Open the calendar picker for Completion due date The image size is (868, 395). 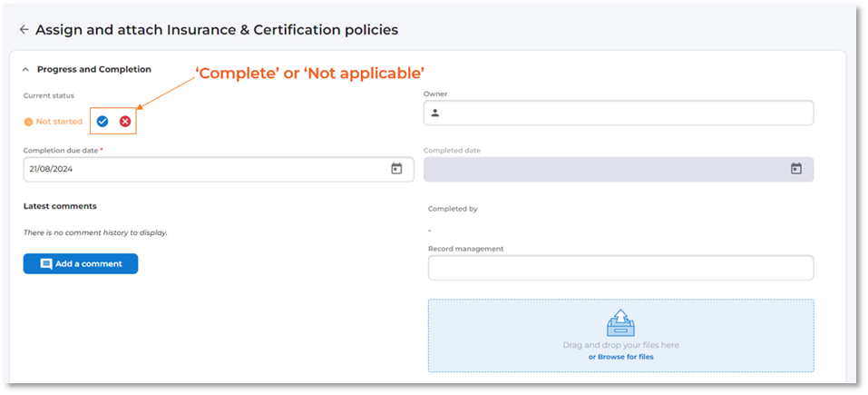(x=396, y=169)
